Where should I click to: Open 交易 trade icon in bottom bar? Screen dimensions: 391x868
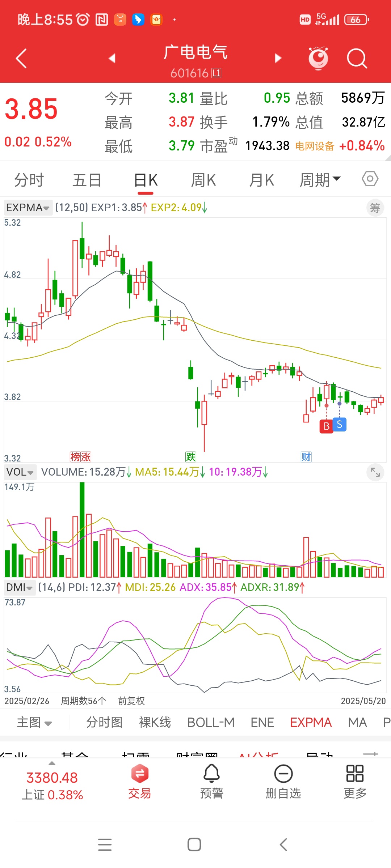[x=139, y=781]
